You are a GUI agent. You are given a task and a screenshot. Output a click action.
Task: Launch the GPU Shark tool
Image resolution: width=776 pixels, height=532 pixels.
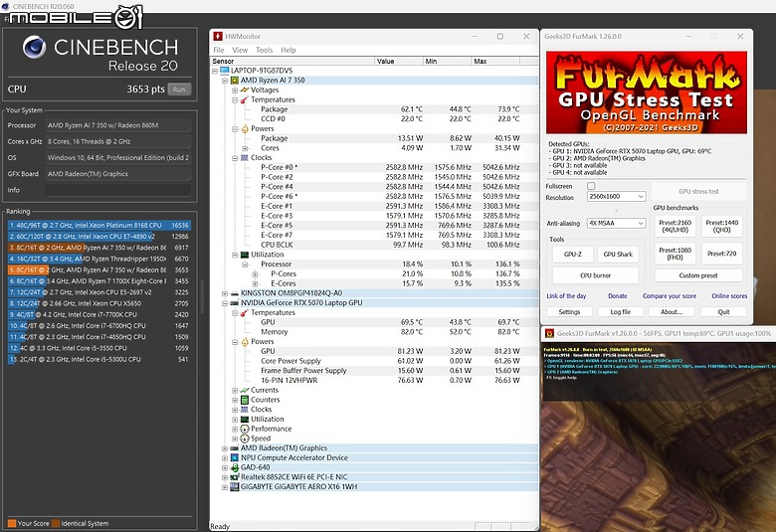618,255
